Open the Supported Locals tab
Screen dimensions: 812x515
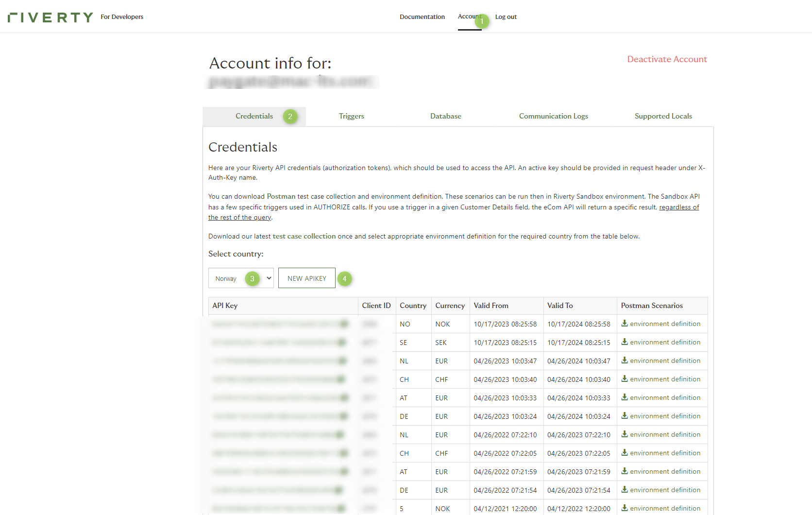663,116
